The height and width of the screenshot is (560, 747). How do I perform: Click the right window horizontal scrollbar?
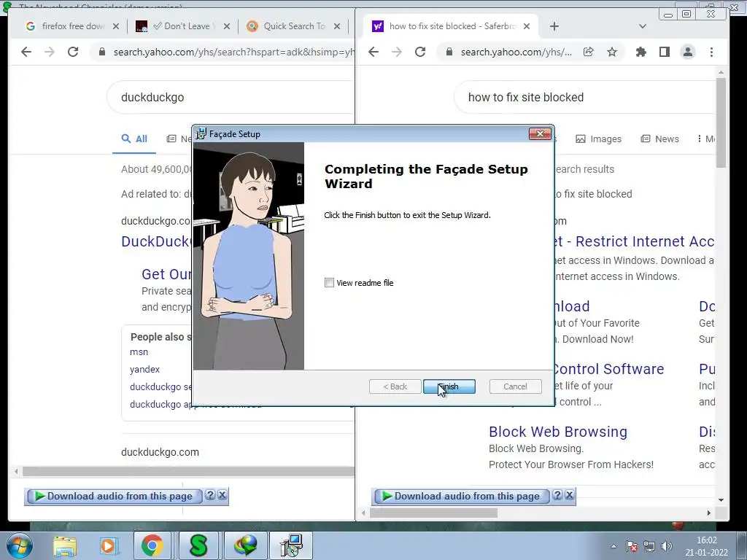click(x=433, y=513)
